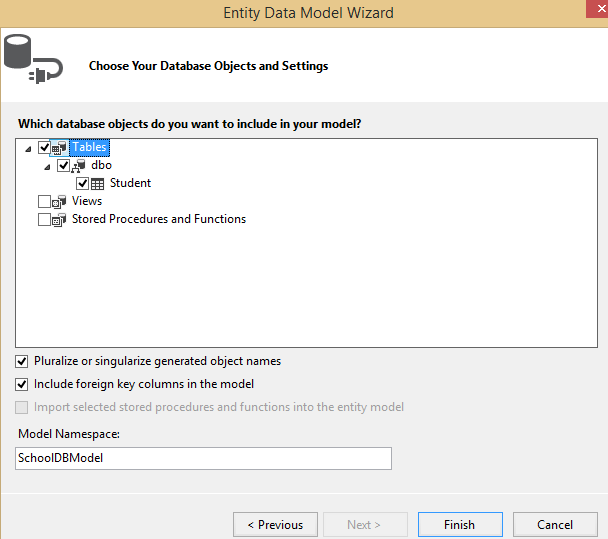Click the Model Namespace input field
Screen dimensions: 608x539
[x=203, y=458]
